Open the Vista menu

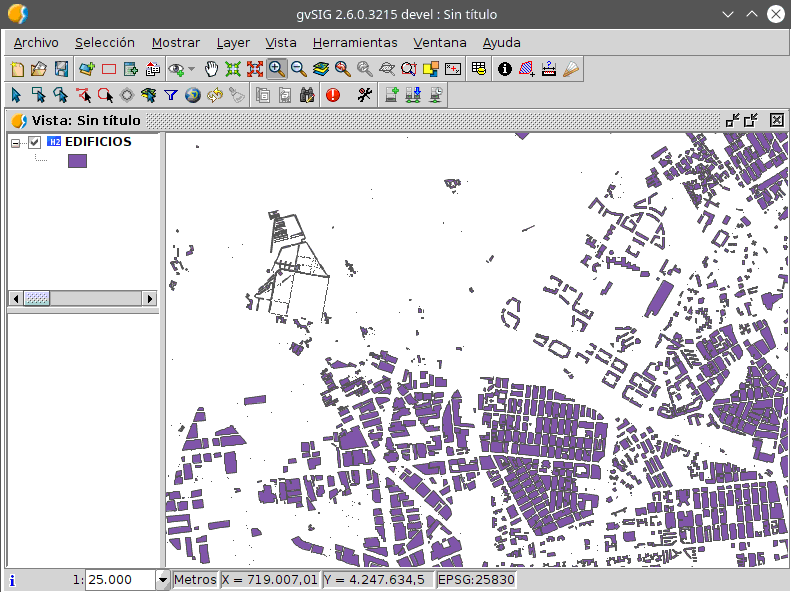tap(281, 43)
